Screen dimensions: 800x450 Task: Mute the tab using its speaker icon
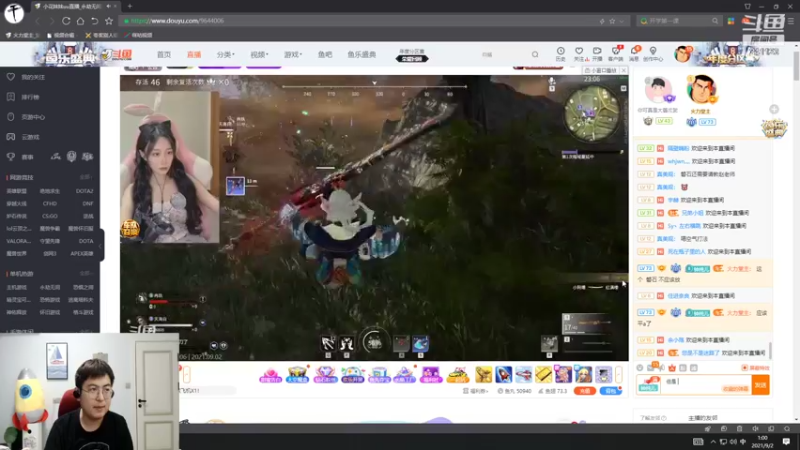tap(108, 6)
